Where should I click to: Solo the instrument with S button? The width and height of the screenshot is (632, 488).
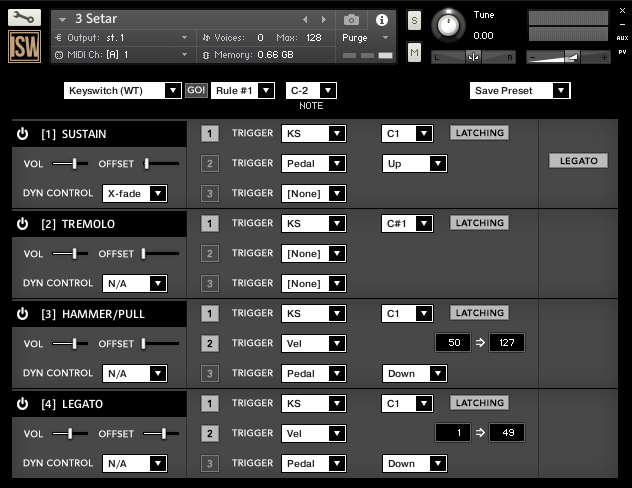[414, 21]
